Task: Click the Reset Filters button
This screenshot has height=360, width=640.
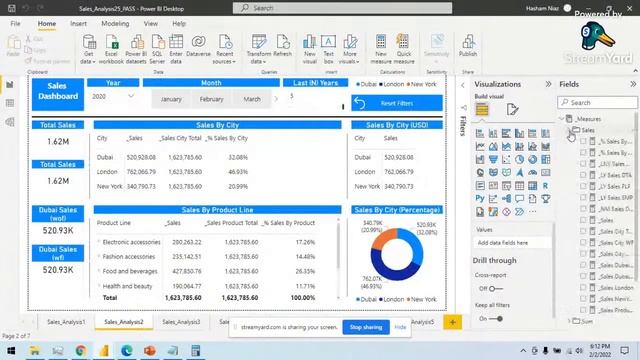Action: click(x=397, y=103)
